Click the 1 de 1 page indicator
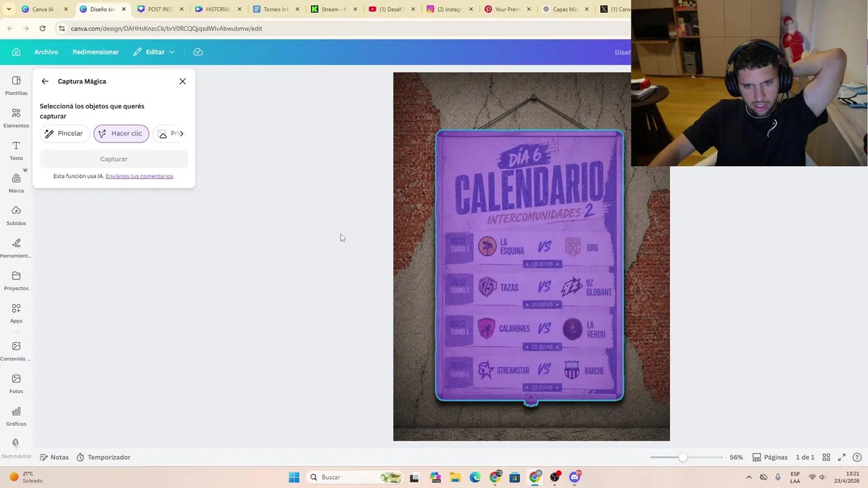Screen dimensions: 868x488 coord(805,457)
